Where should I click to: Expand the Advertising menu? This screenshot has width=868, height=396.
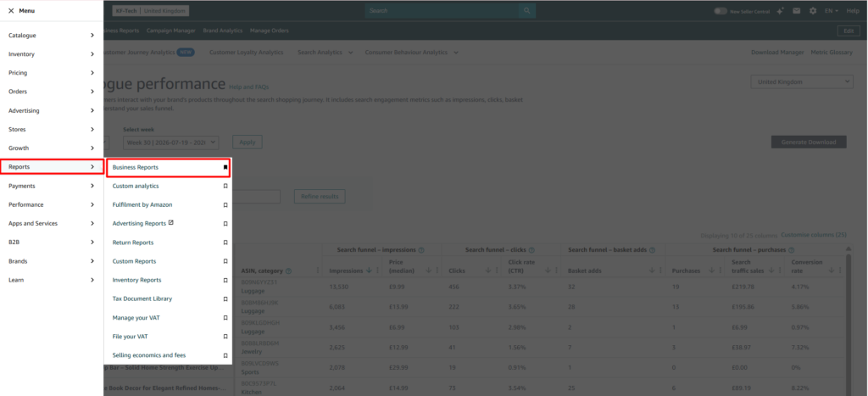point(52,111)
